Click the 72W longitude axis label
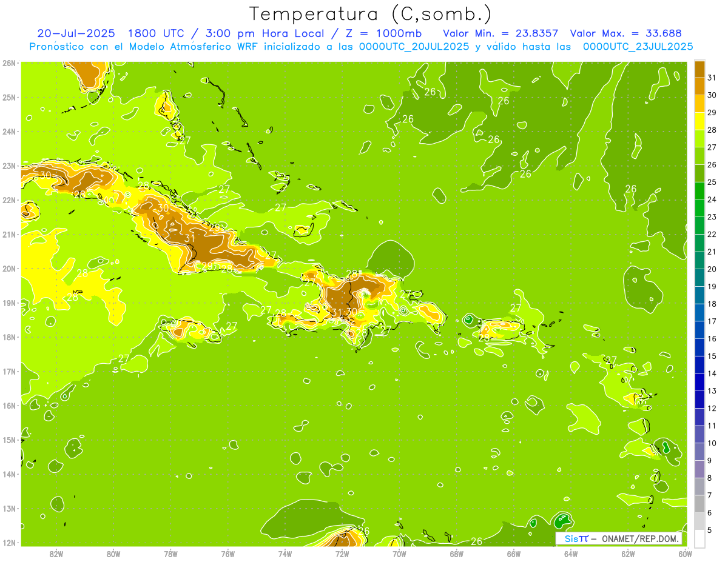728x562 pixels. [x=342, y=554]
